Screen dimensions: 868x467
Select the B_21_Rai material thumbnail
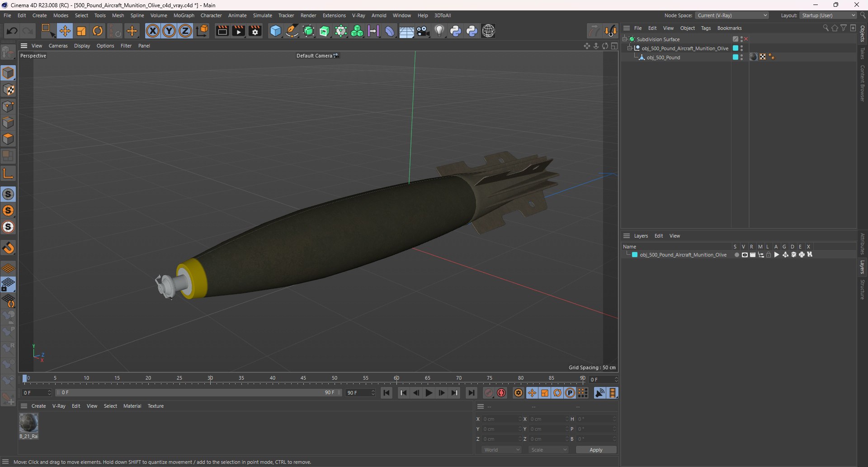28,424
